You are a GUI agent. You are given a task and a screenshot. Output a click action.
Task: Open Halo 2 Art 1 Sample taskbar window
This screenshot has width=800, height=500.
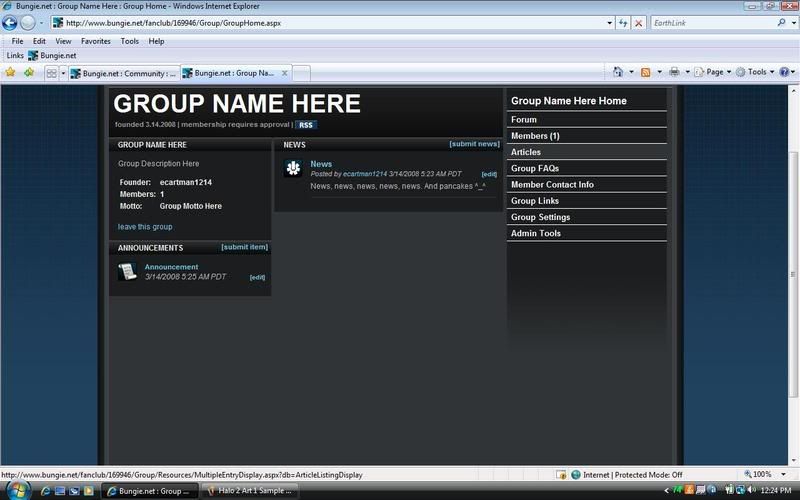[250, 491]
